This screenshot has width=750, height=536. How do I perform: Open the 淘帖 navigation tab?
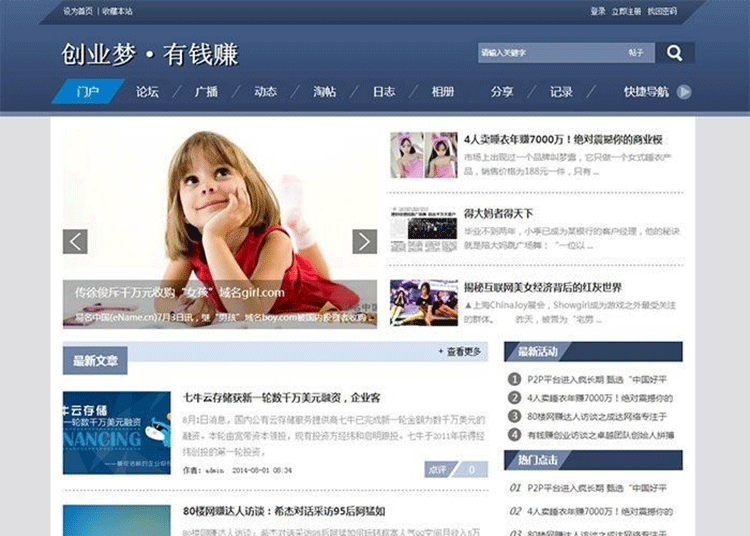pyautogui.click(x=325, y=92)
